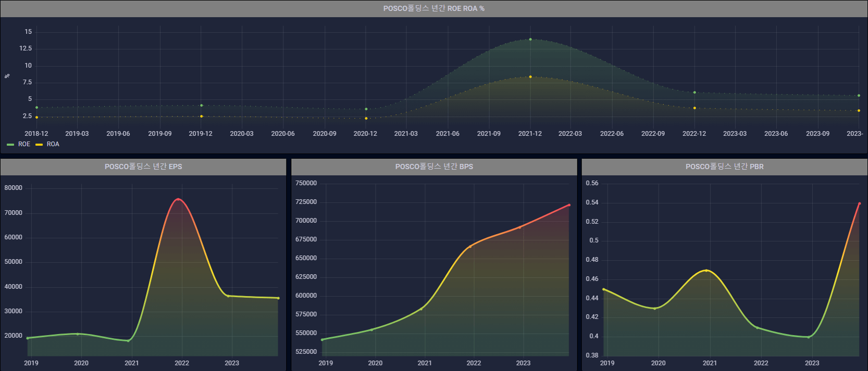The image size is (868, 371).
Task: Click the BPS data point at 2022
Action: (x=470, y=246)
